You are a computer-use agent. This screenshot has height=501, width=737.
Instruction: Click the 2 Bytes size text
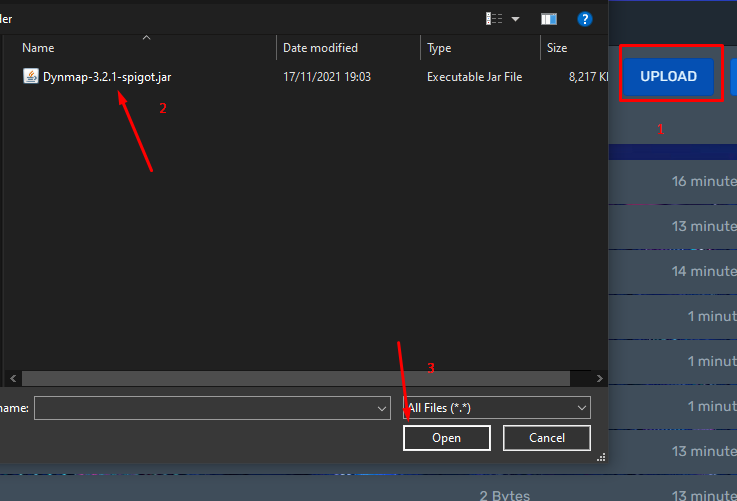(x=504, y=495)
